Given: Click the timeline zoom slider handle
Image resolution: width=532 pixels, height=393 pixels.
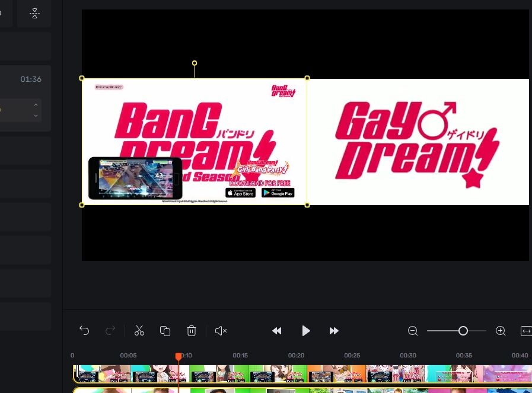Looking at the screenshot, I should pos(463,331).
